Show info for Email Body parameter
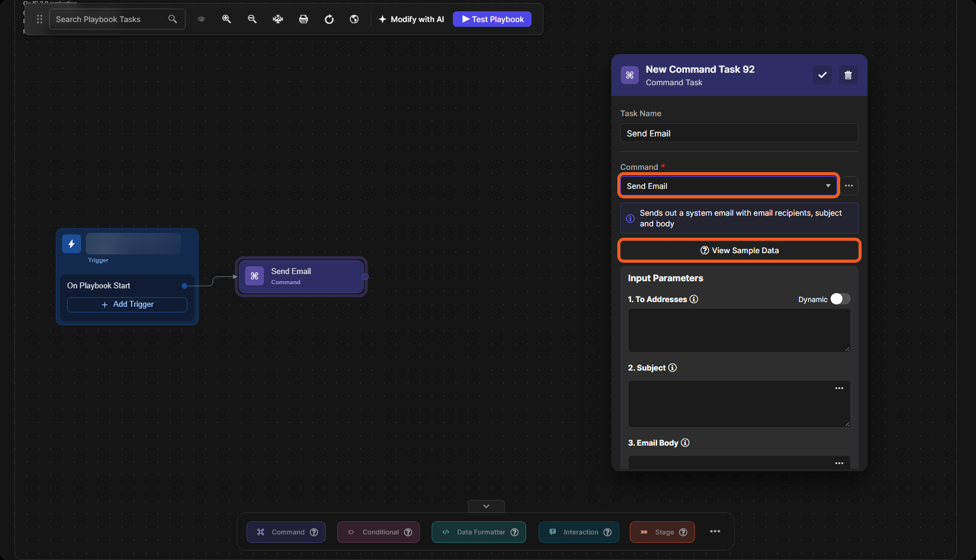This screenshot has height=560, width=976. coord(685,443)
